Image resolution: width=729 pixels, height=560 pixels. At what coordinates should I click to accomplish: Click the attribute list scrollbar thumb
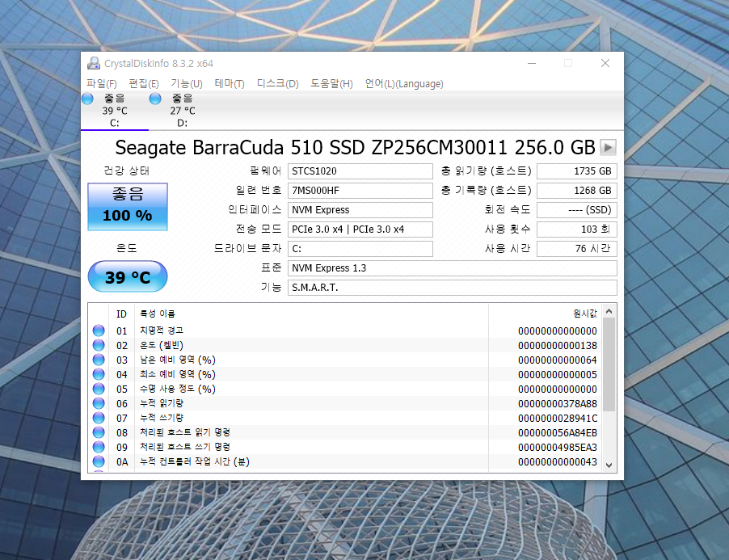click(x=609, y=364)
